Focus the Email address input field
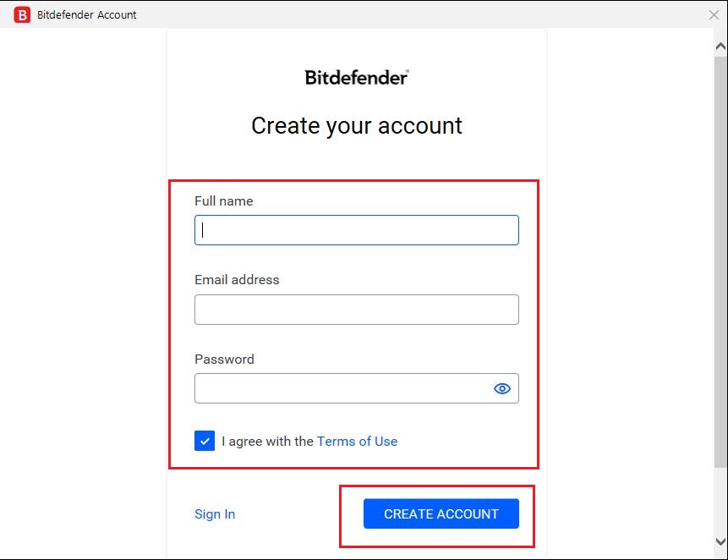The width and height of the screenshot is (728, 560). (x=357, y=310)
